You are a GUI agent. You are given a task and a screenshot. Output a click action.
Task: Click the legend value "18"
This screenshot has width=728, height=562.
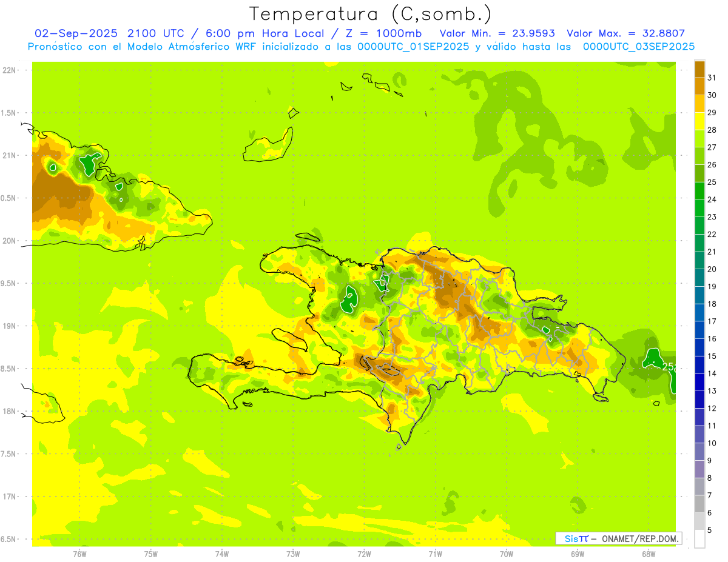point(712,304)
